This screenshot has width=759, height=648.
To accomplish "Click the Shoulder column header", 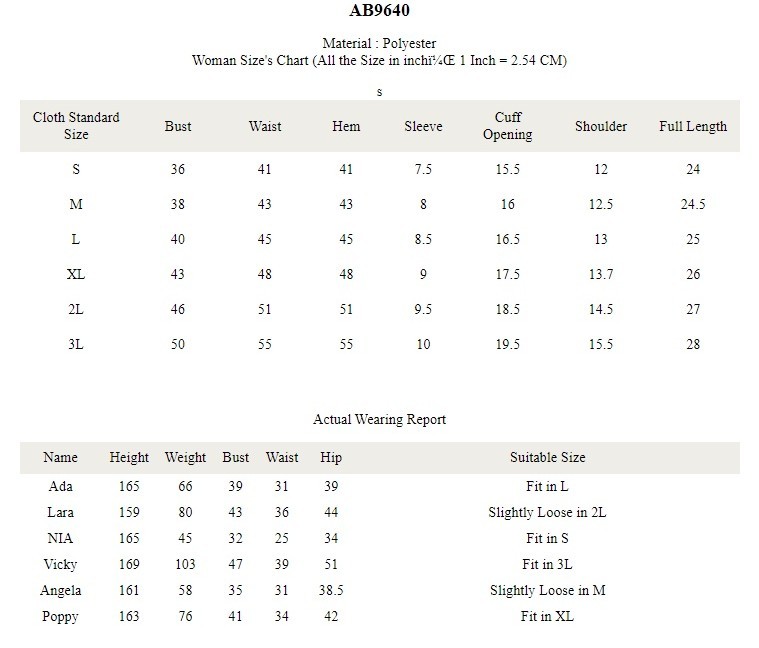I will [x=601, y=126].
